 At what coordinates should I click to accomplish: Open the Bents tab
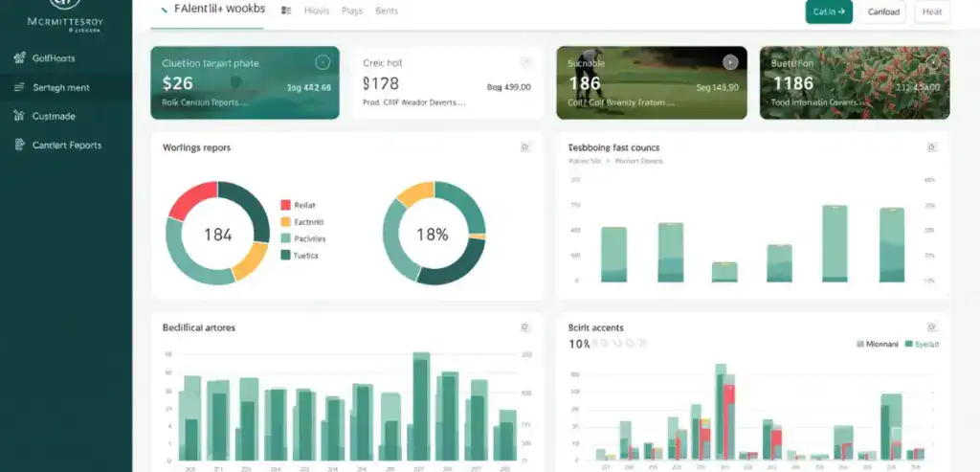387,11
